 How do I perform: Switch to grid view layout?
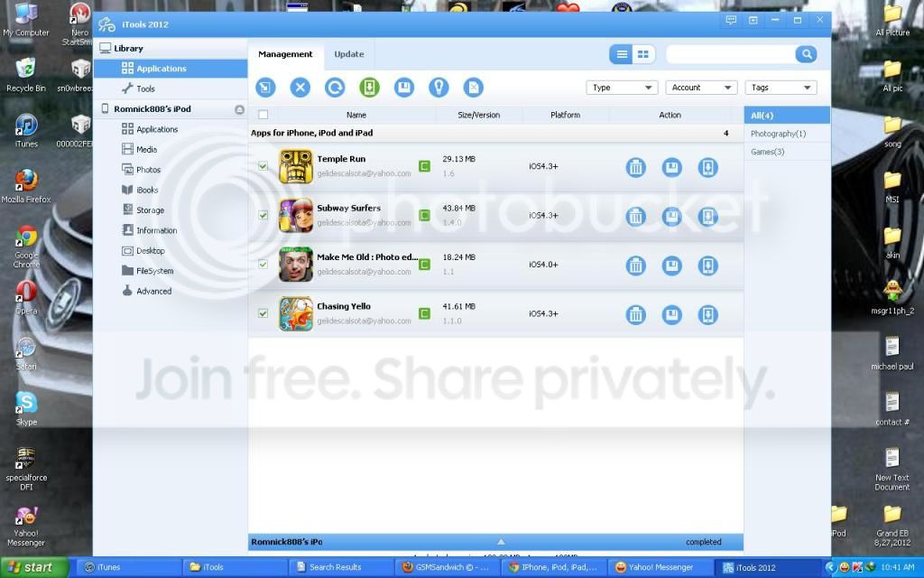(642, 54)
